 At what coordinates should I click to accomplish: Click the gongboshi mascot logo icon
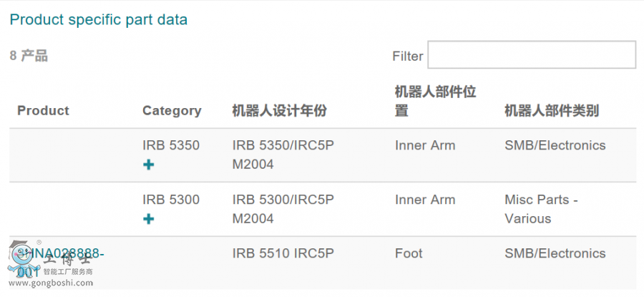point(20,259)
